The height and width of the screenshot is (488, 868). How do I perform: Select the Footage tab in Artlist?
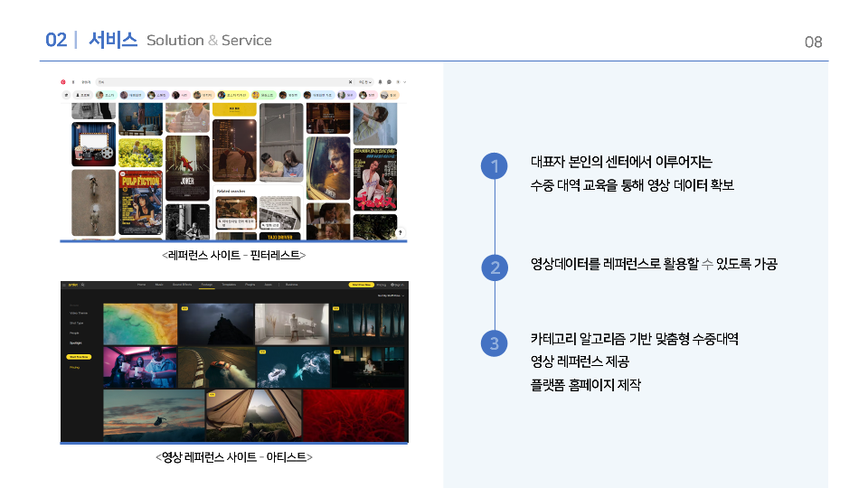point(206,285)
